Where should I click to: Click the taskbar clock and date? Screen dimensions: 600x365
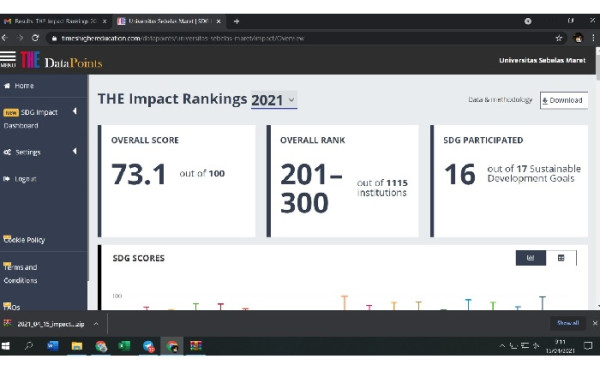click(x=560, y=346)
